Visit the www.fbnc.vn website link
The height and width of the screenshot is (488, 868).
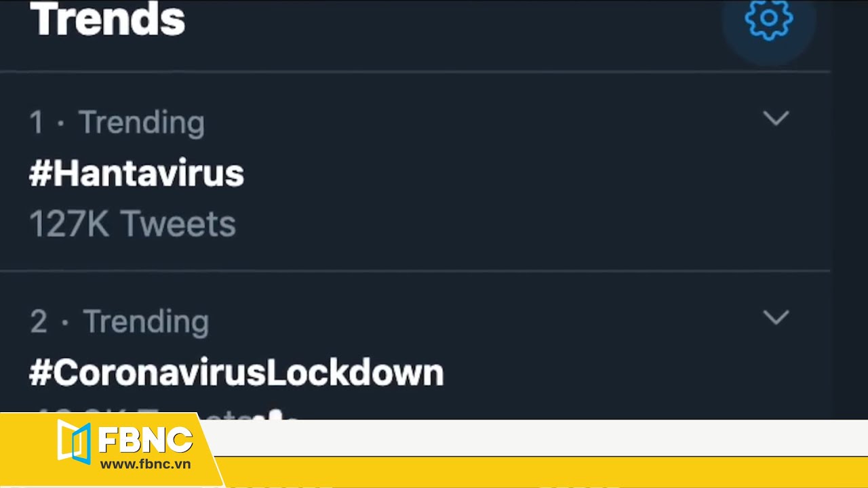pos(145,465)
